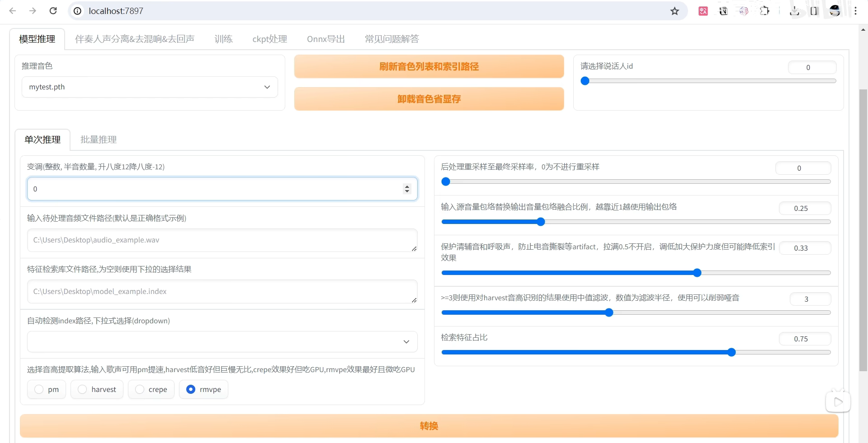Open the Notion extension icon

[x=723, y=11]
